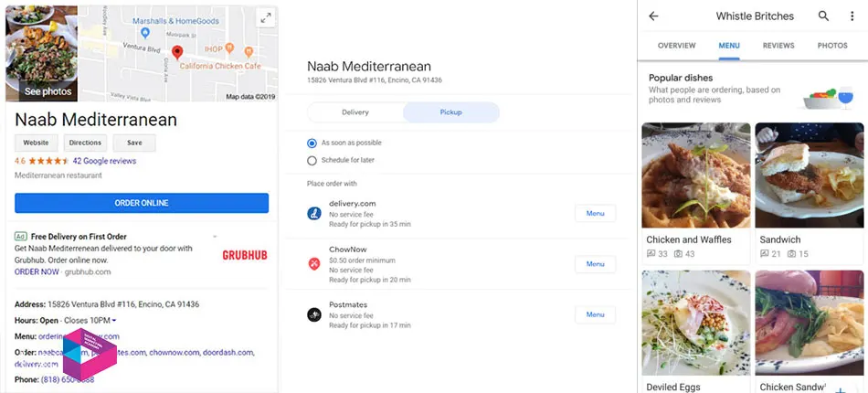Viewport: 868px width, 393px height.
Task: Open the 42 Google reviews link
Action: 104,161
